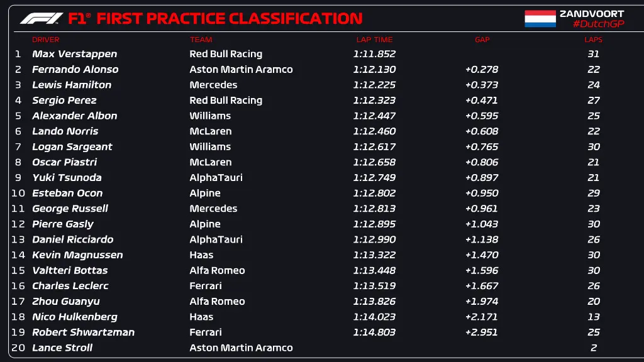Click the Netherlands flag icon
Viewport: 644px width, 362px height.
pos(540,19)
